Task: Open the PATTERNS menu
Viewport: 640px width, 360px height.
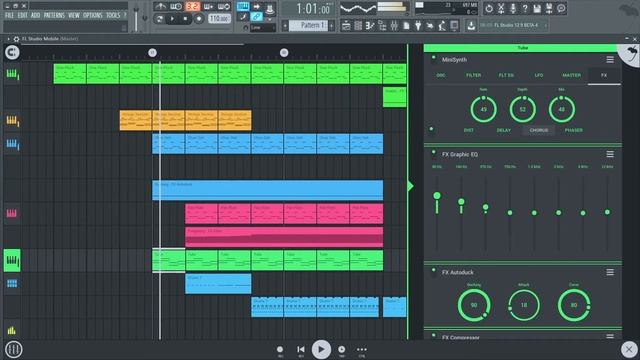Action: (54, 16)
